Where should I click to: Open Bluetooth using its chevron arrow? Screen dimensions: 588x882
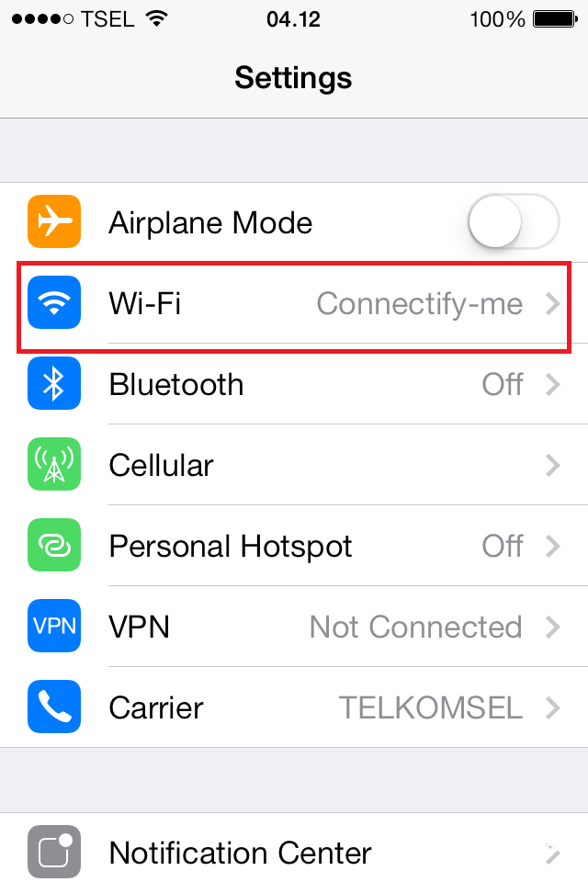[x=553, y=385]
